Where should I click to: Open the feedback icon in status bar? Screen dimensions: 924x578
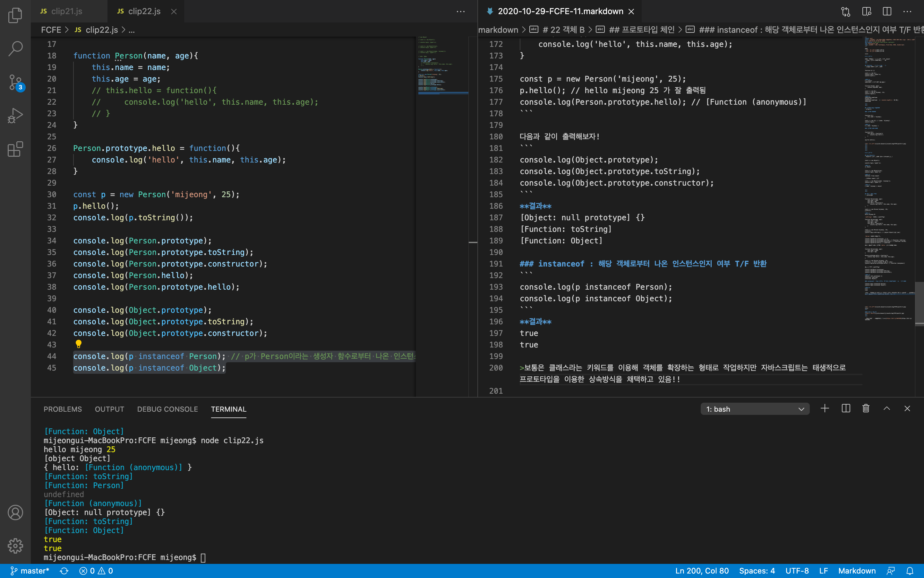[x=891, y=571]
